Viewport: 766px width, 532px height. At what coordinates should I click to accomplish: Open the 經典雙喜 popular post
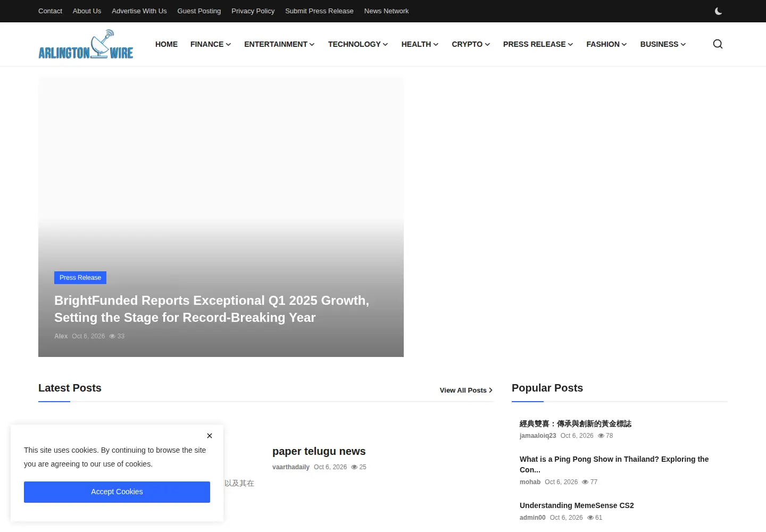[x=576, y=424]
